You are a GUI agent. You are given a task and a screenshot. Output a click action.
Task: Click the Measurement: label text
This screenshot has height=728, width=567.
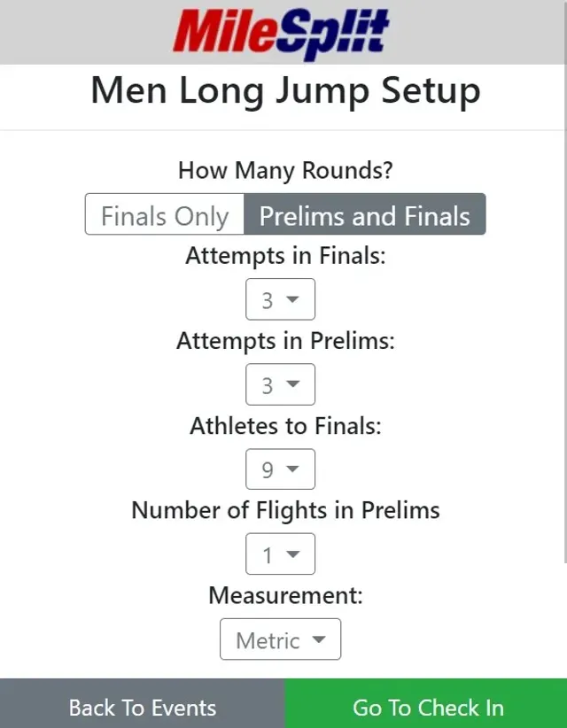coord(285,596)
